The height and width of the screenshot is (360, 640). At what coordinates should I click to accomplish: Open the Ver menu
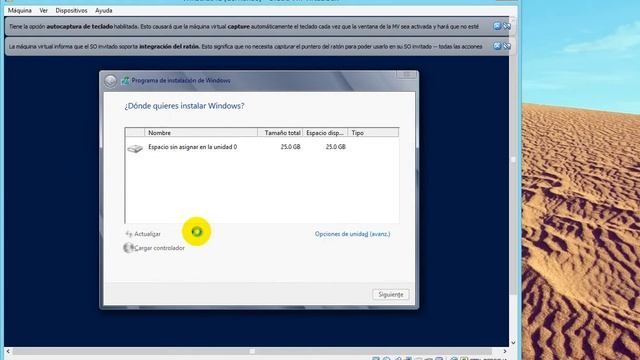click(44, 11)
